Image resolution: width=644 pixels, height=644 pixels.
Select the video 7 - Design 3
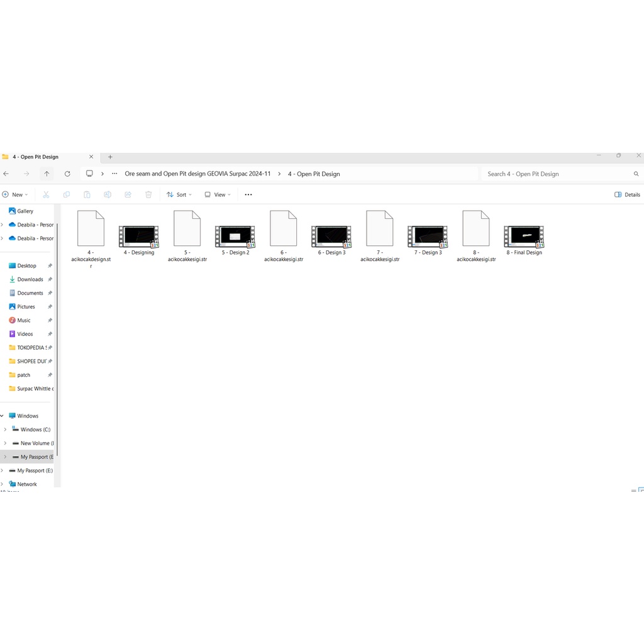(428, 240)
